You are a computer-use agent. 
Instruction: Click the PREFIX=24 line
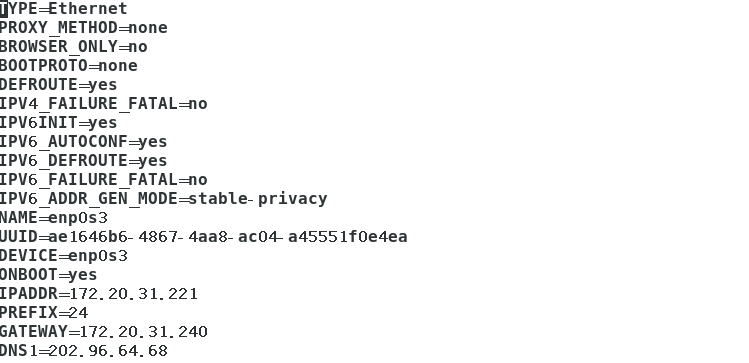click(x=44, y=313)
